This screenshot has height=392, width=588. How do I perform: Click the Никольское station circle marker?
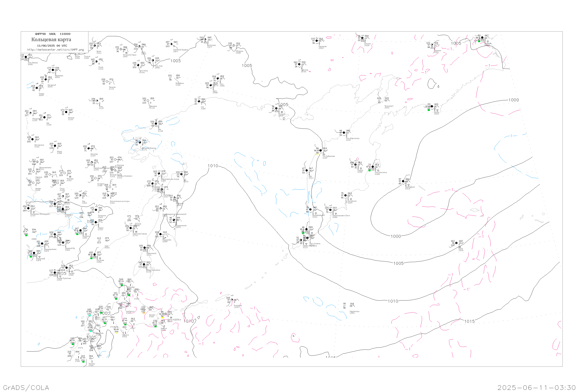pos(403,181)
